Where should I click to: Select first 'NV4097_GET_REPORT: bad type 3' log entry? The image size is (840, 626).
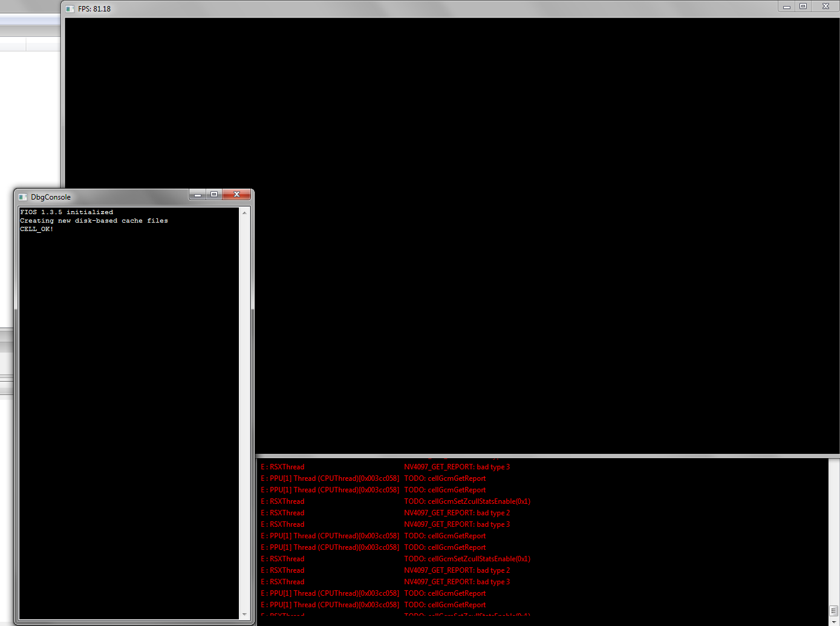(457, 467)
